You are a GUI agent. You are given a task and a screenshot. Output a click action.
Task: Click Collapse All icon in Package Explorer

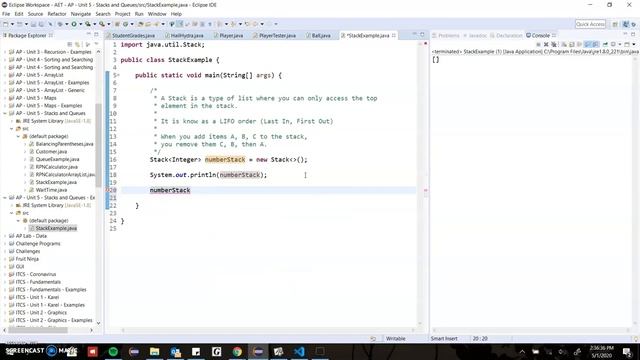[x=70, y=44]
